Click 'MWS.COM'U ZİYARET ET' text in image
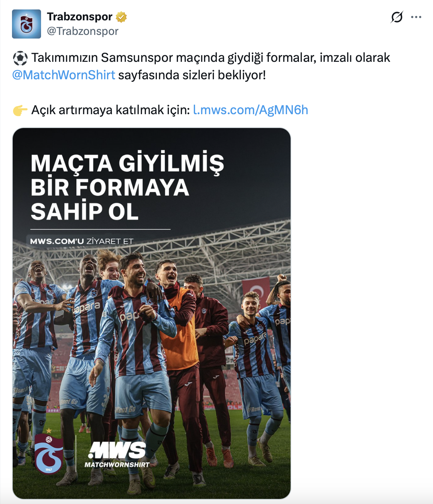433x504 pixels. (x=82, y=241)
